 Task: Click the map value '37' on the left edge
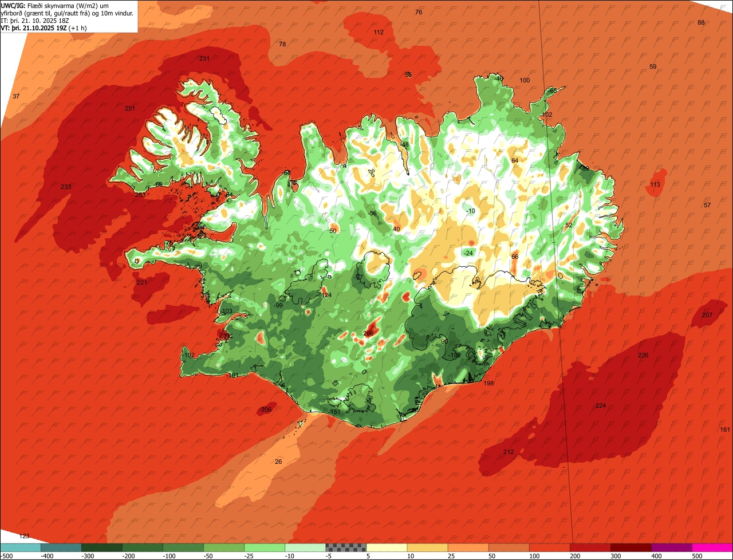[16, 96]
